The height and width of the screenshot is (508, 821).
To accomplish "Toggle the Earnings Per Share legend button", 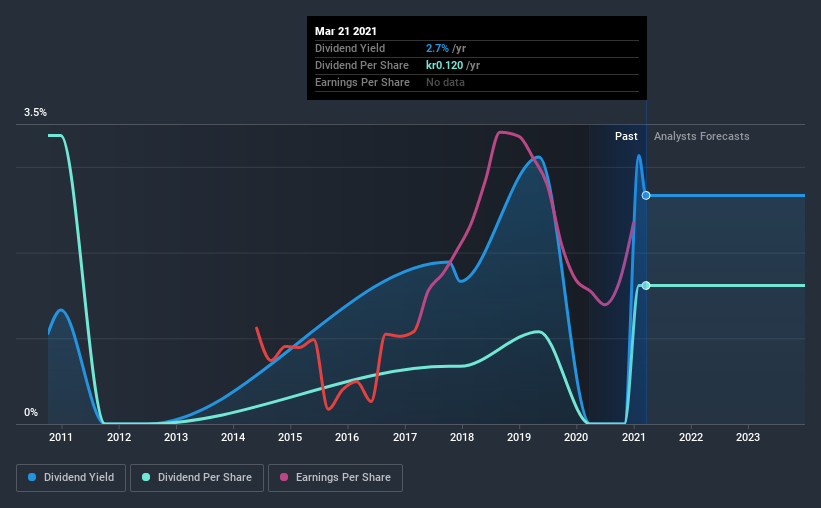I will pyautogui.click(x=336, y=478).
